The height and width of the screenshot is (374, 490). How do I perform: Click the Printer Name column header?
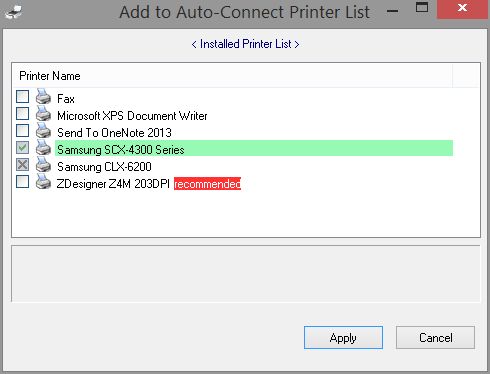[x=233, y=76]
